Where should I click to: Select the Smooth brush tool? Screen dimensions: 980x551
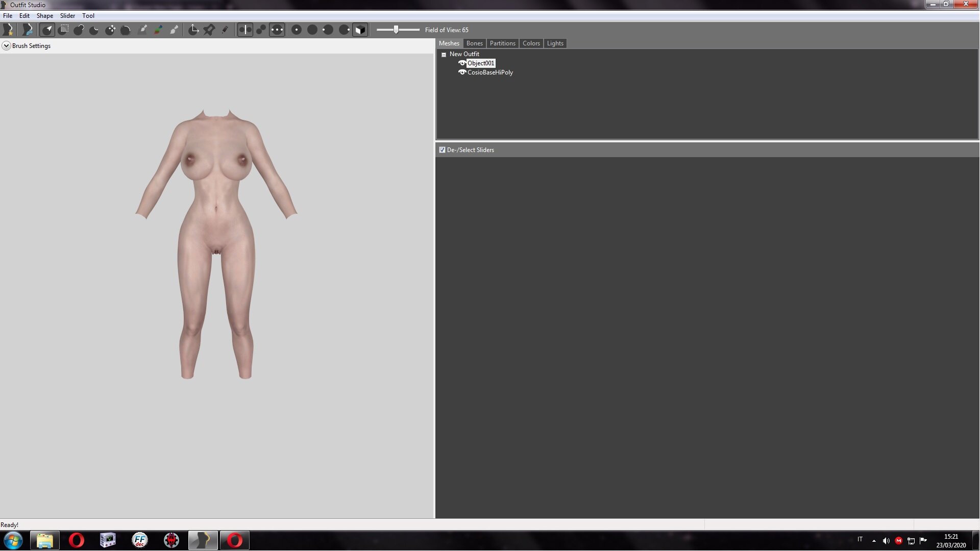pyautogui.click(x=126, y=30)
